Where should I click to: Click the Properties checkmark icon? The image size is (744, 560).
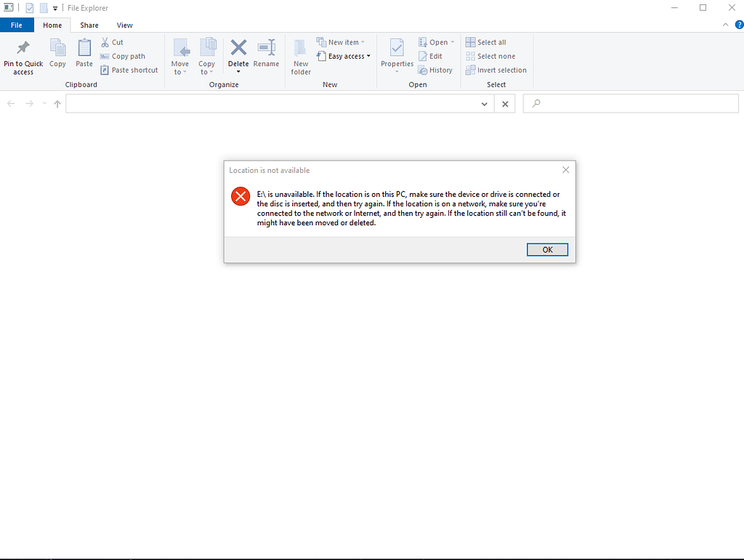pyautogui.click(x=397, y=47)
